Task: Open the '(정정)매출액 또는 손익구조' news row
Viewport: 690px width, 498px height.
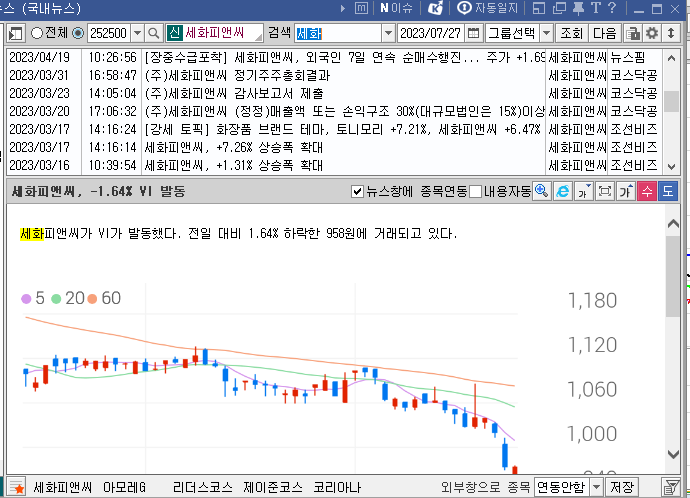Action: pos(335,111)
